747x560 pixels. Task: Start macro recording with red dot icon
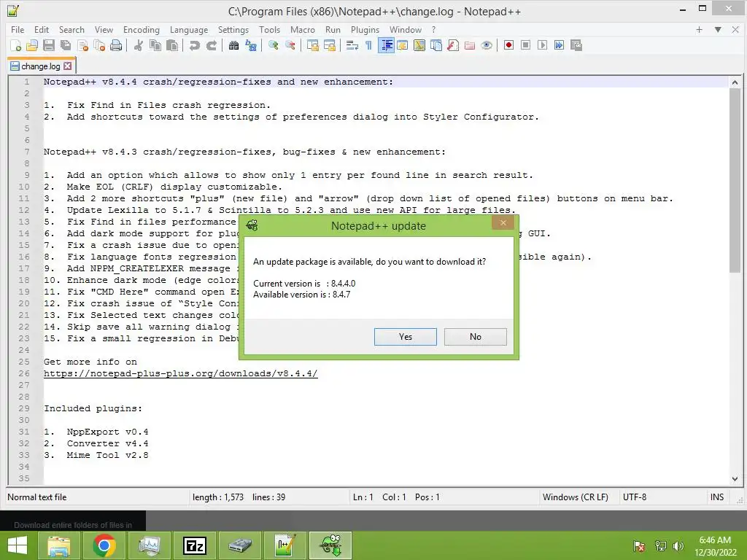click(x=508, y=45)
